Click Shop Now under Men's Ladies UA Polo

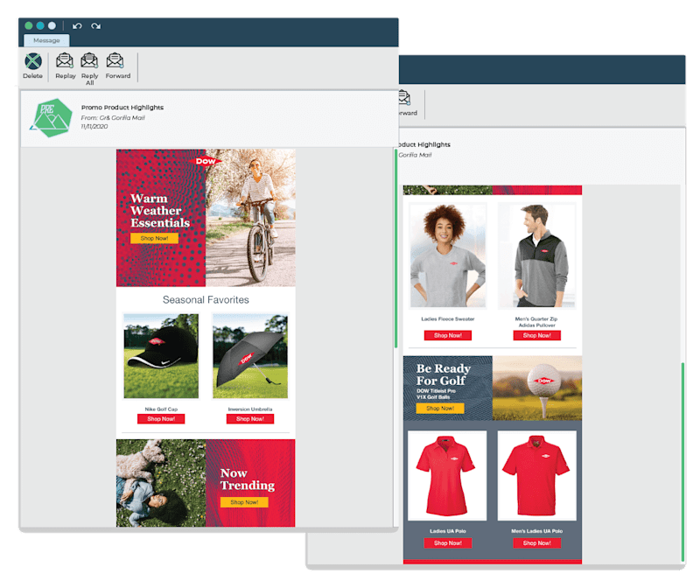537,542
